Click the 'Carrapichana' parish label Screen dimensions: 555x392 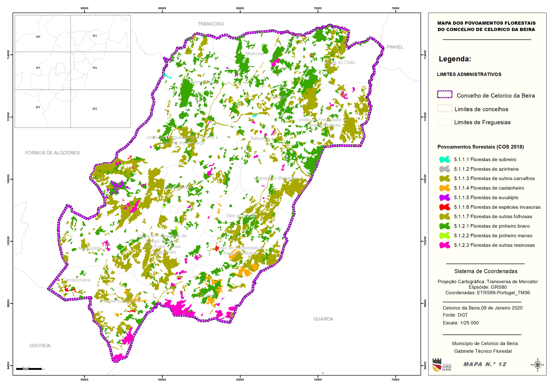pyautogui.click(x=76, y=280)
